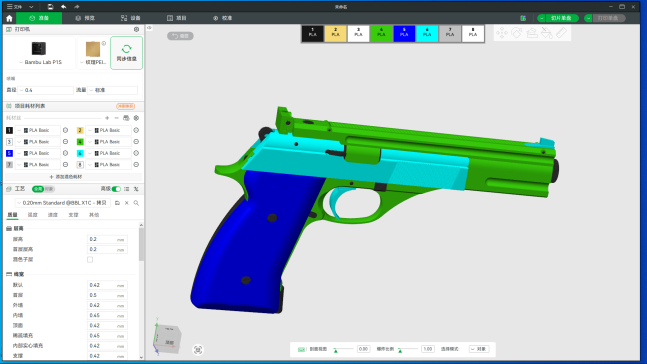The height and width of the screenshot is (364, 647).
Task: Switch to the Prepare tab
Action: [39, 18]
